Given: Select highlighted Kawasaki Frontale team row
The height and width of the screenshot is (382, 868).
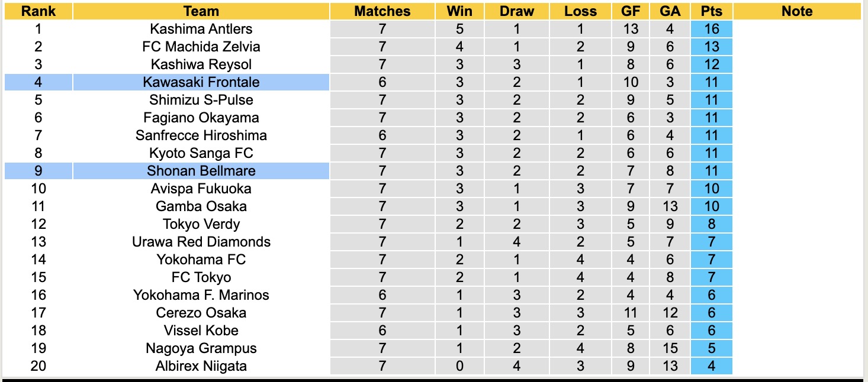Looking at the screenshot, I should 201,82.
